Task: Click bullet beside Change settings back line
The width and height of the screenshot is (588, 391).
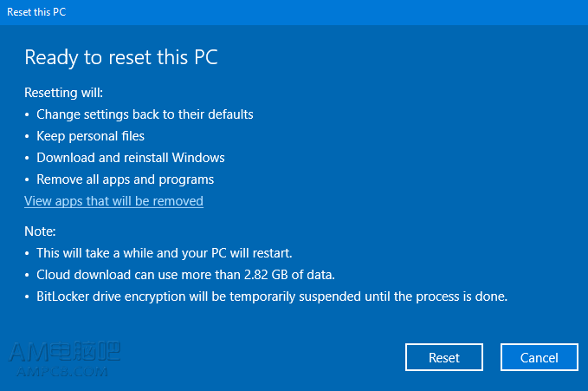Action: (27, 114)
